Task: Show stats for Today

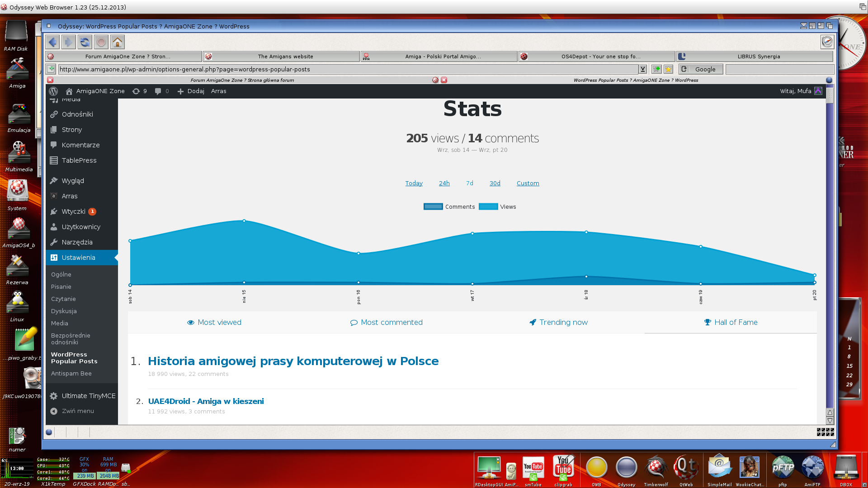Action: (x=414, y=183)
